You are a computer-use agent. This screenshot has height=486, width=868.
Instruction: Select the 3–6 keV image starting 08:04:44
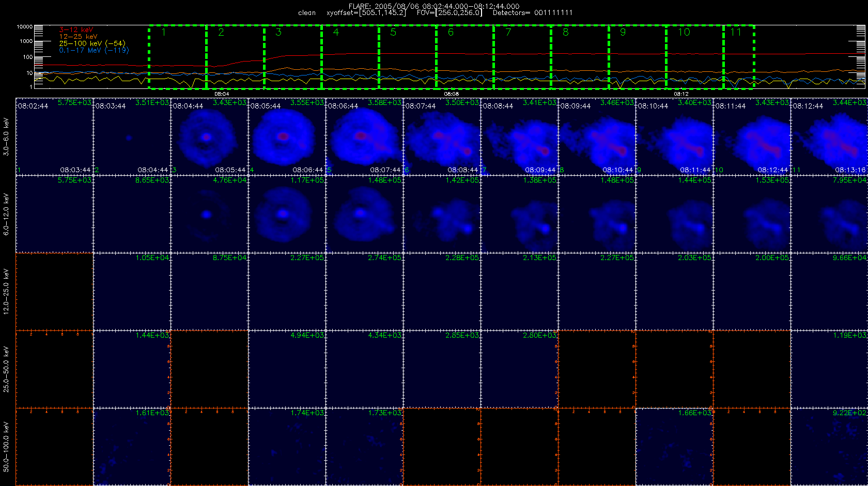[209, 136]
